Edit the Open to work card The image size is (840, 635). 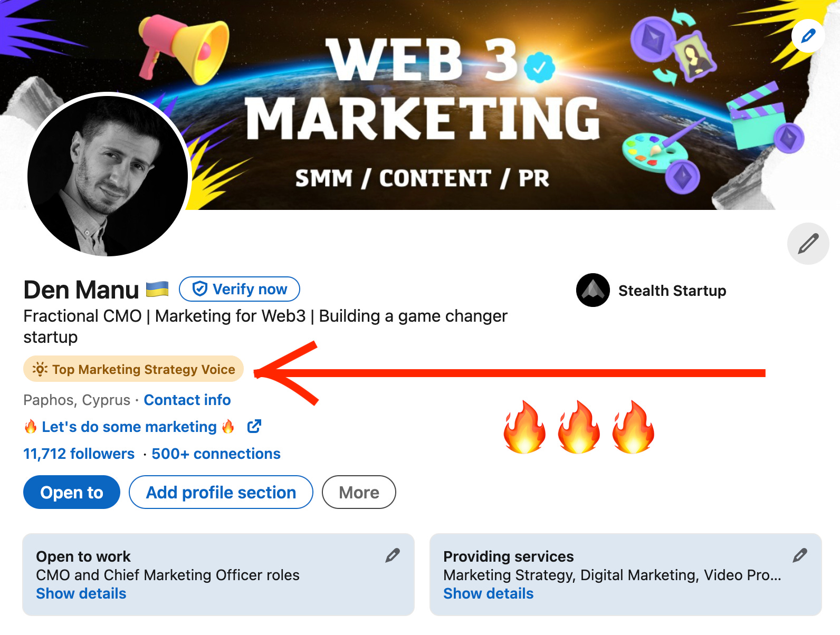tap(393, 555)
